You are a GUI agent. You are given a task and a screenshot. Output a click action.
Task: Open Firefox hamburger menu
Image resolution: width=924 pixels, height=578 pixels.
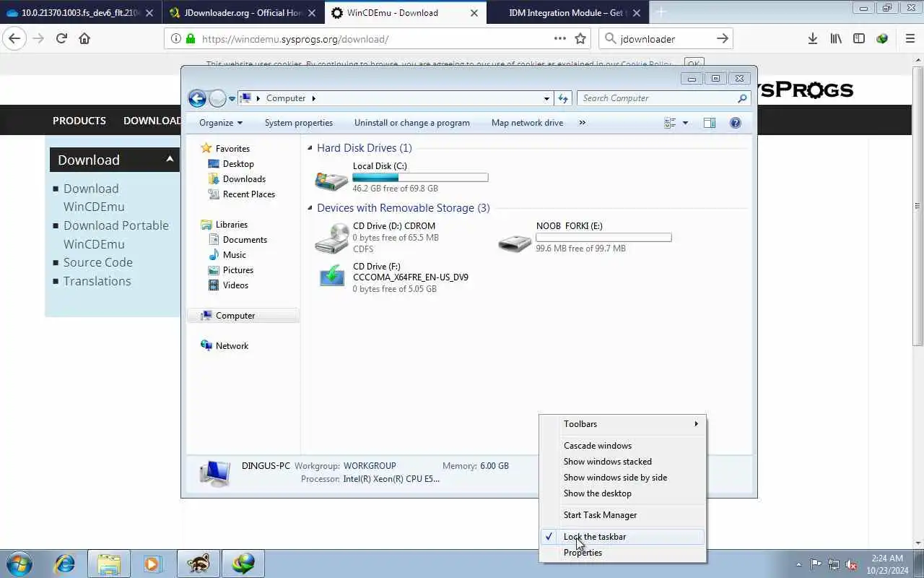point(910,39)
